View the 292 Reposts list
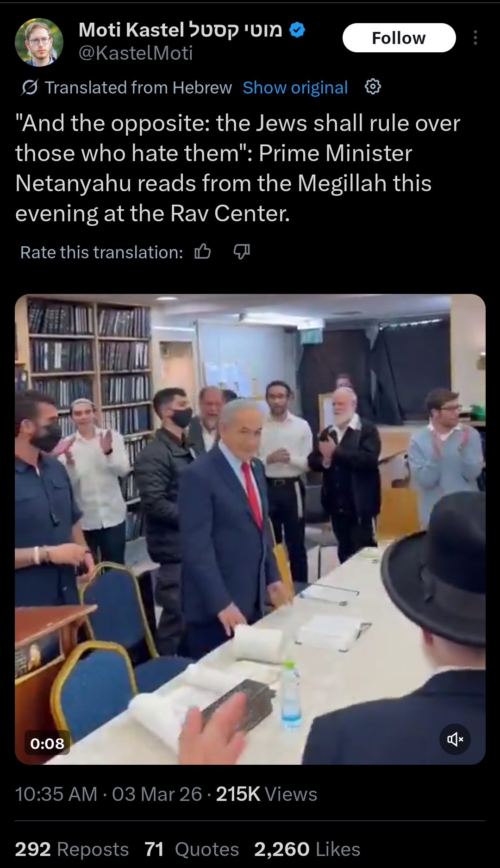Screen dimensions: 500x868 point(72,849)
